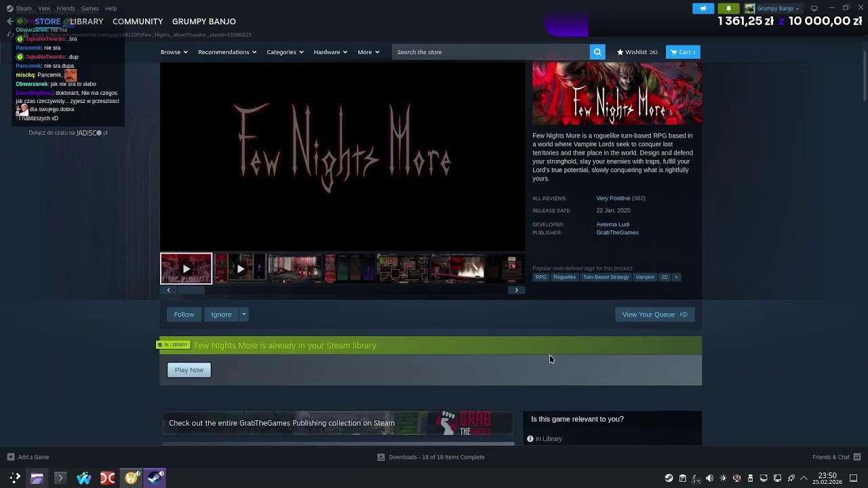Open the blue W app in taskbar

coord(83,478)
